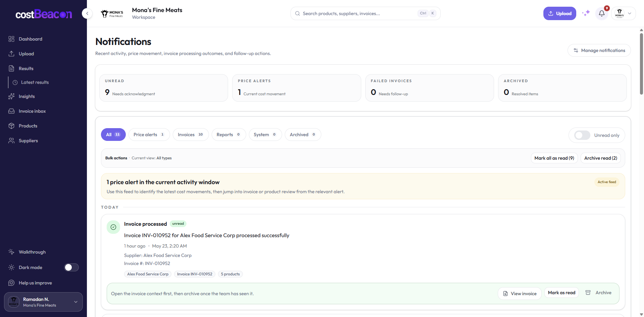
Task: Click the red 9 notification badge
Action: tap(607, 8)
